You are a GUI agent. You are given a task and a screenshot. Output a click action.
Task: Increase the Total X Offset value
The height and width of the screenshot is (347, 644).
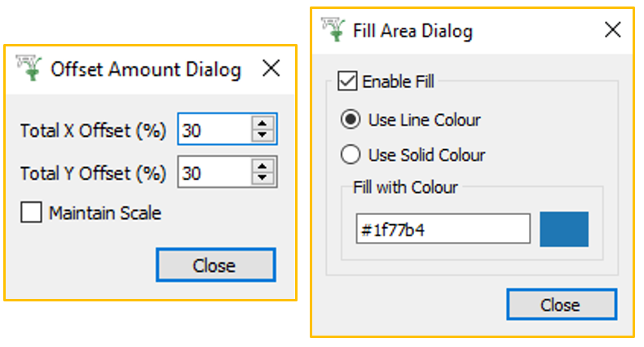coord(262,124)
